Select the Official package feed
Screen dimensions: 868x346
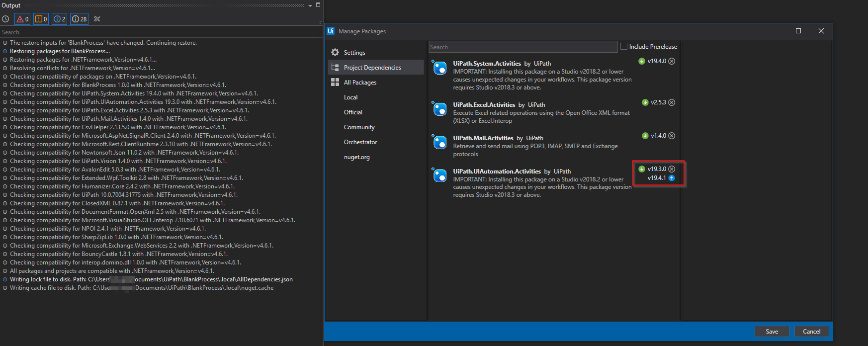[353, 112]
